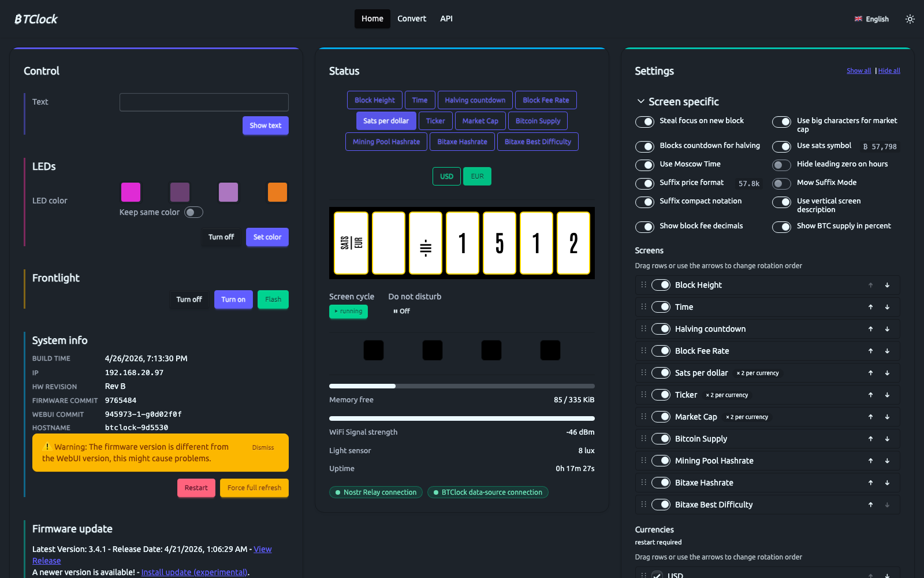
Task: Move Block Height down in rotation order
Action: click(888, 285)
